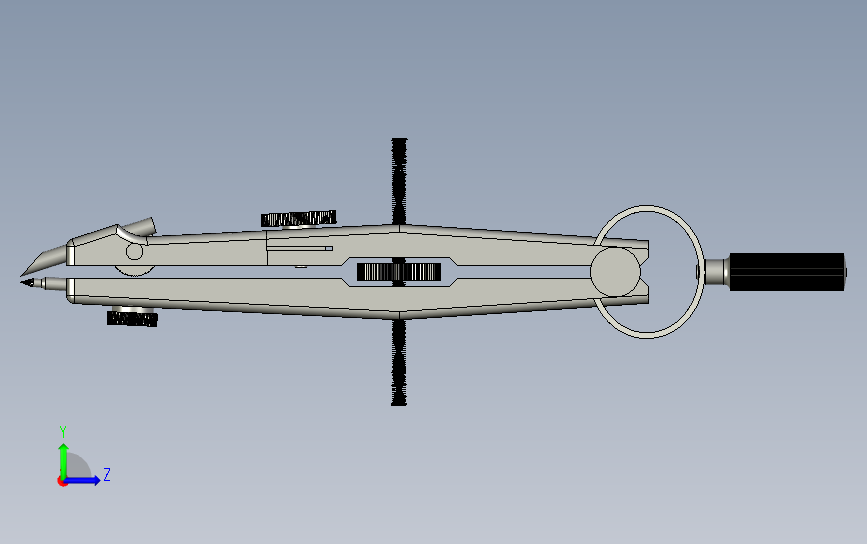This screenshot has height=544, width=867.
Task: Select the small pivot circle near the needle holder
Action: [x=134, y=252]
